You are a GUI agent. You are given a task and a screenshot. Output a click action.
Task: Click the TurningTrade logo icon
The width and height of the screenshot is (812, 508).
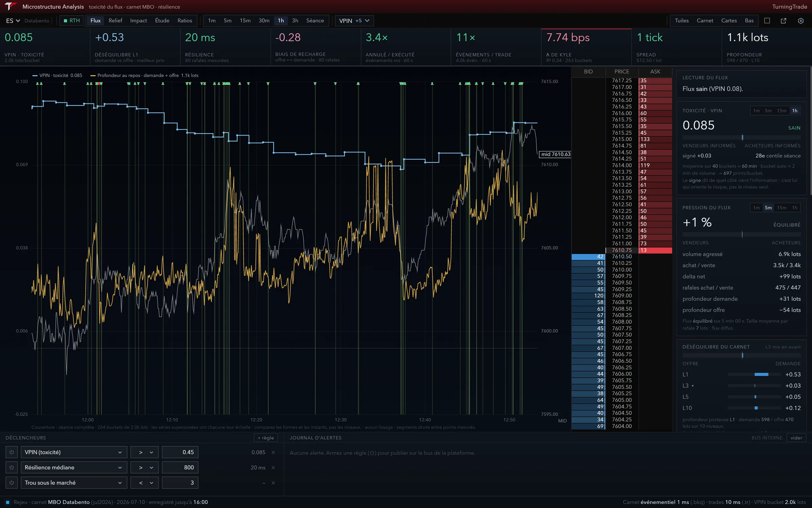pyautogui.click(x=10, y=6)
